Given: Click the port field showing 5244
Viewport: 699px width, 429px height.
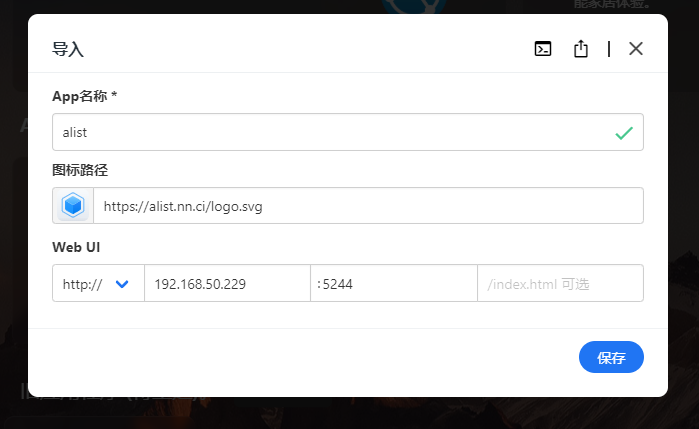Looking at the screenshot, I should [394, 283].
